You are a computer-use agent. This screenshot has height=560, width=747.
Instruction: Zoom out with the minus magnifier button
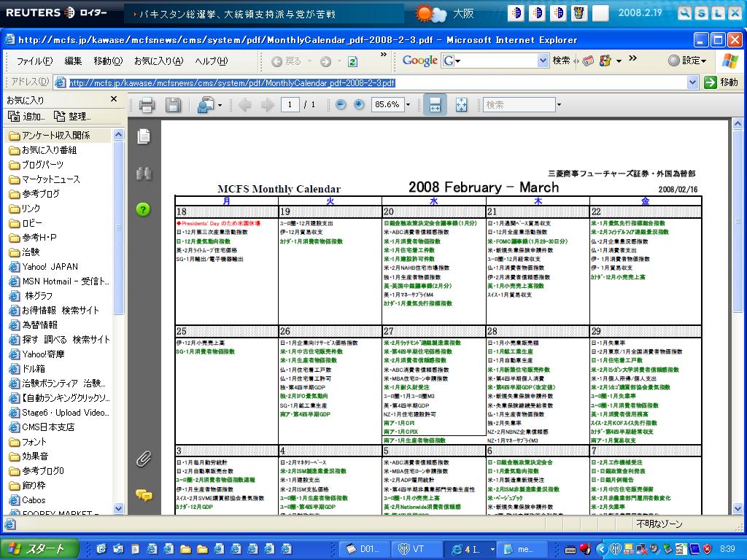click(x=341, y=105)
